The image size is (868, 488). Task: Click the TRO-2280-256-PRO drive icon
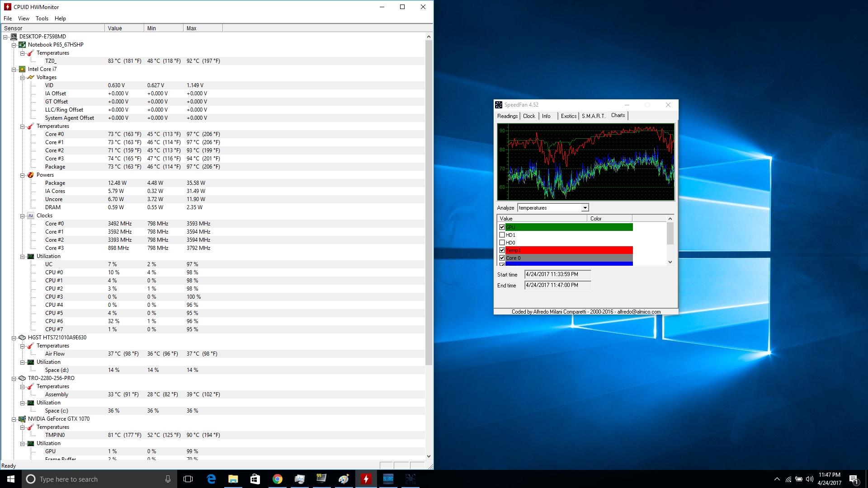point(22,378)
